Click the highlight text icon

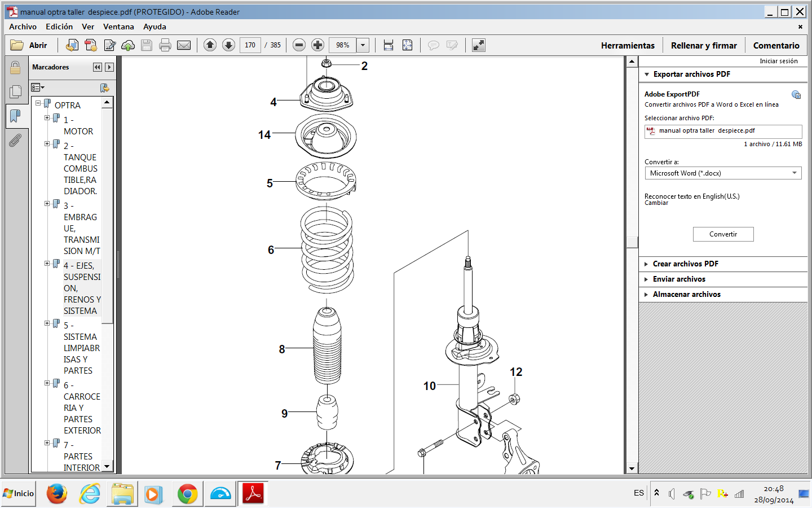452,45
